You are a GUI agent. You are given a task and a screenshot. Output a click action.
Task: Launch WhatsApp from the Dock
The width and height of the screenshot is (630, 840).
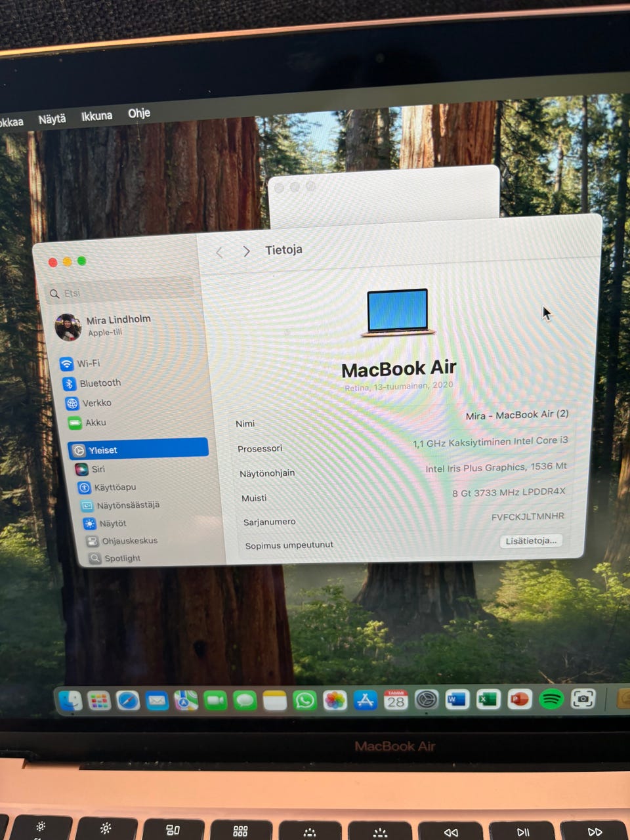304,700
